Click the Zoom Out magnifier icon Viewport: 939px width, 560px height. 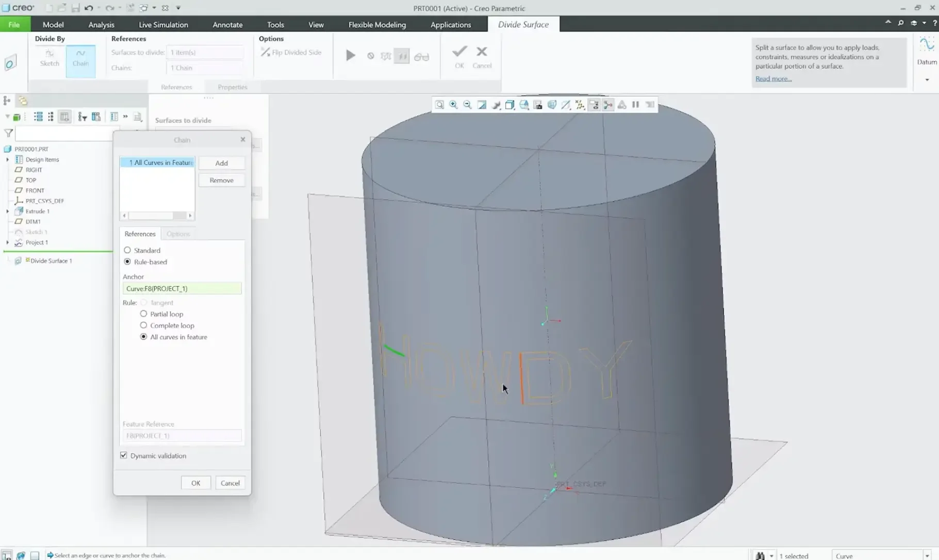click(467, 105)
